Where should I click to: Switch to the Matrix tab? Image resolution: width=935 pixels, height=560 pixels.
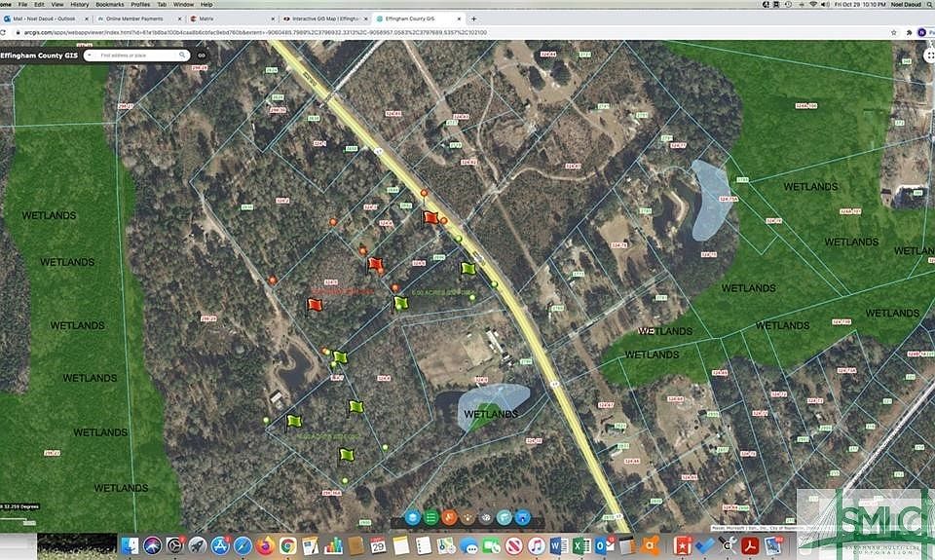coord(232,19)
